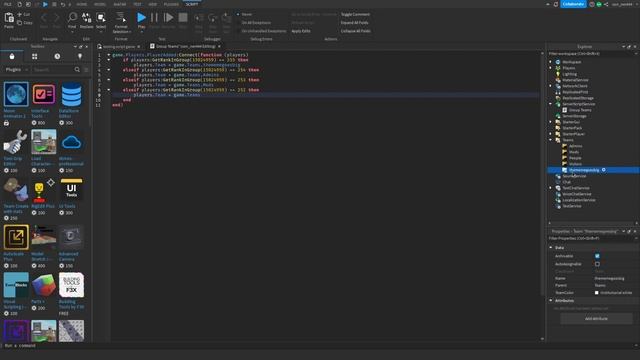The image size is (640, 360).
Task: Open the Find magnifier tool
Action: [x=72, y=17]
